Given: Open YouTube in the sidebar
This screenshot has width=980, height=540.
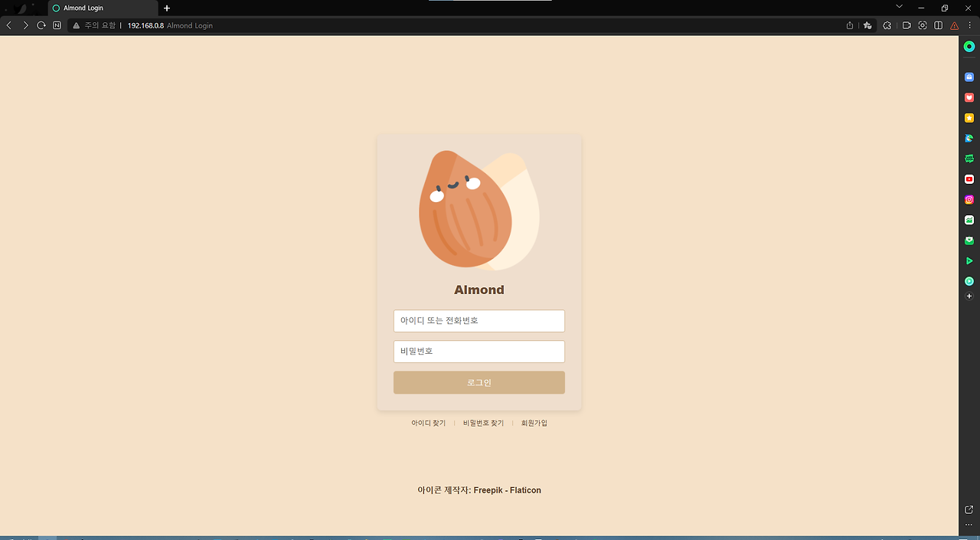Looking at the screenshot, I should click(969, 179).
